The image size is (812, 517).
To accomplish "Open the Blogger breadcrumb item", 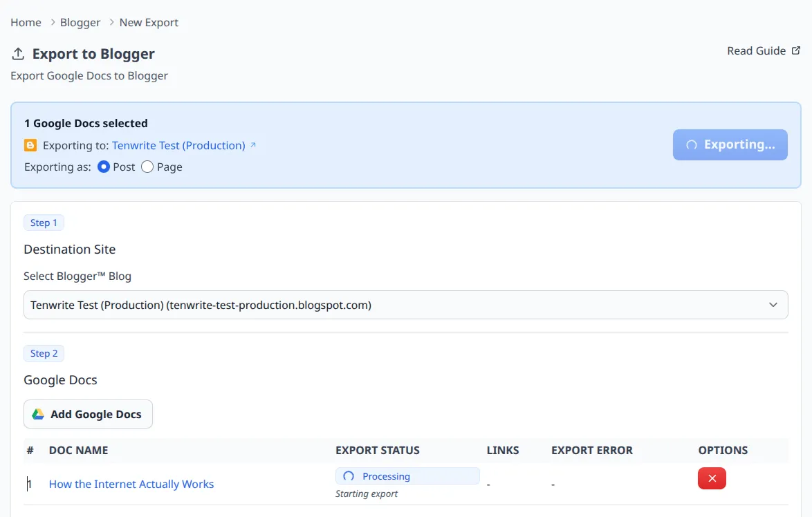I will click(x=80, y=22).
